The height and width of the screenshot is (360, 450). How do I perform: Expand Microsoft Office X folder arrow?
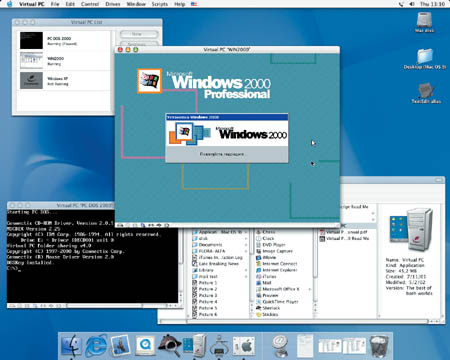[310, 289]
